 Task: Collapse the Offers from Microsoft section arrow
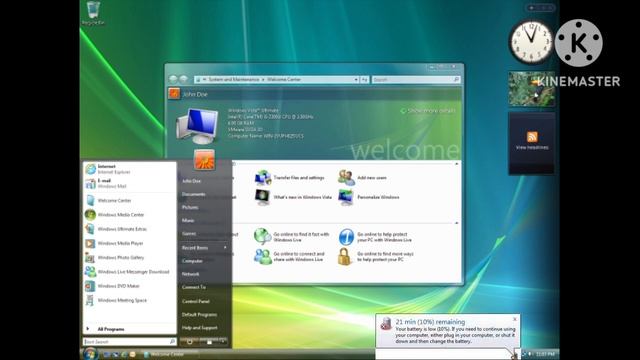coord(456,223)
